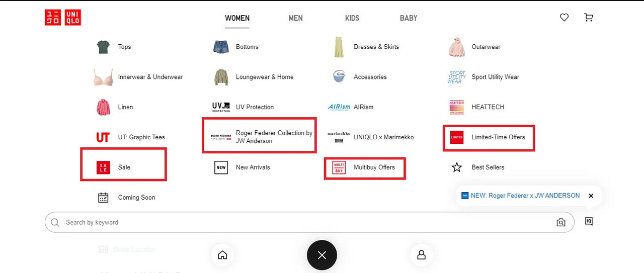Viewport: 644px width, 273px height.
Task: Click the Coming Soon calendar icon
Action: coord(103,198)
